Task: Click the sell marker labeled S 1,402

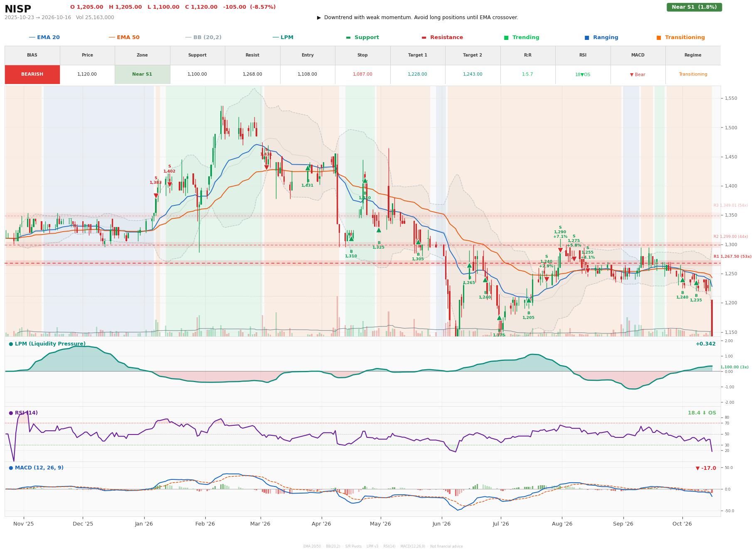Action: [170, 185]
